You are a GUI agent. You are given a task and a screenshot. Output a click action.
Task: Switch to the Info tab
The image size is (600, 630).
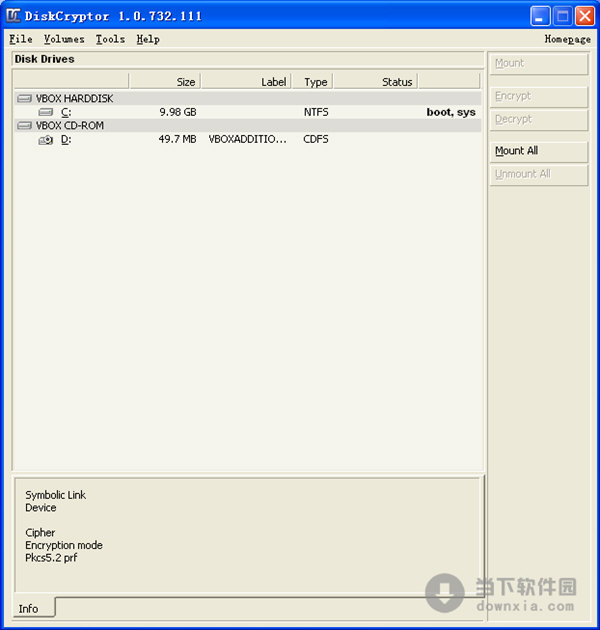(29, 608)
